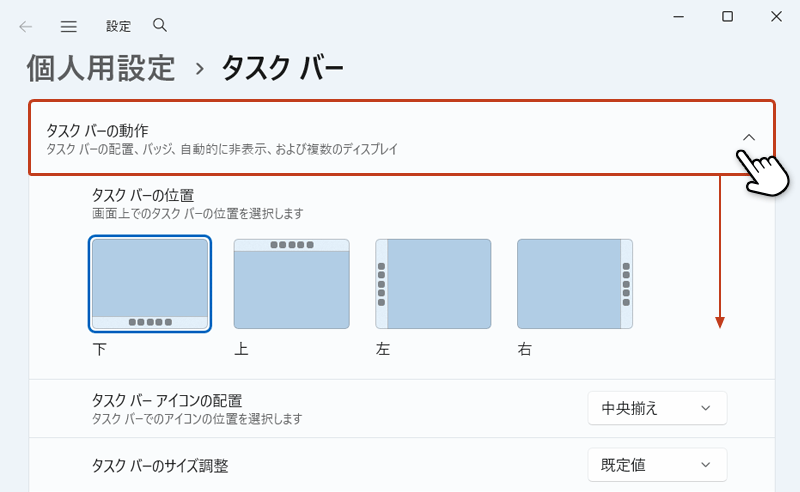Maximize the 設定 window
Viewport: 800px width, 492px height.
click(728, 17)
